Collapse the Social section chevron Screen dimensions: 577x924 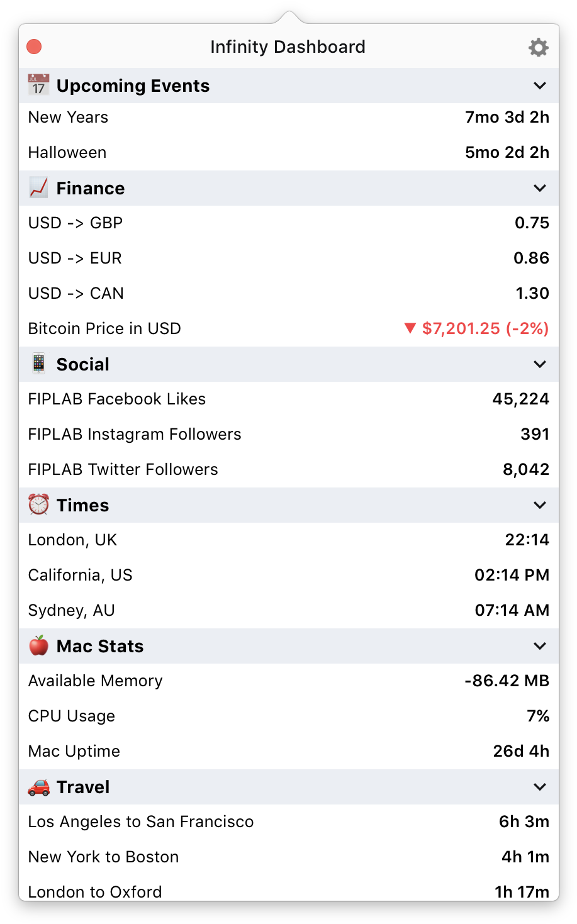[x=539, y=364]
